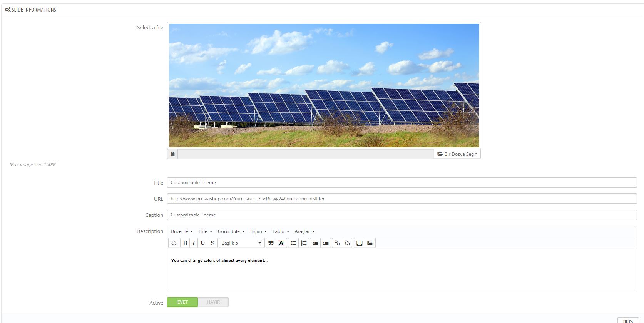
Task: Click the Select a file label
Action: [150, 27]
